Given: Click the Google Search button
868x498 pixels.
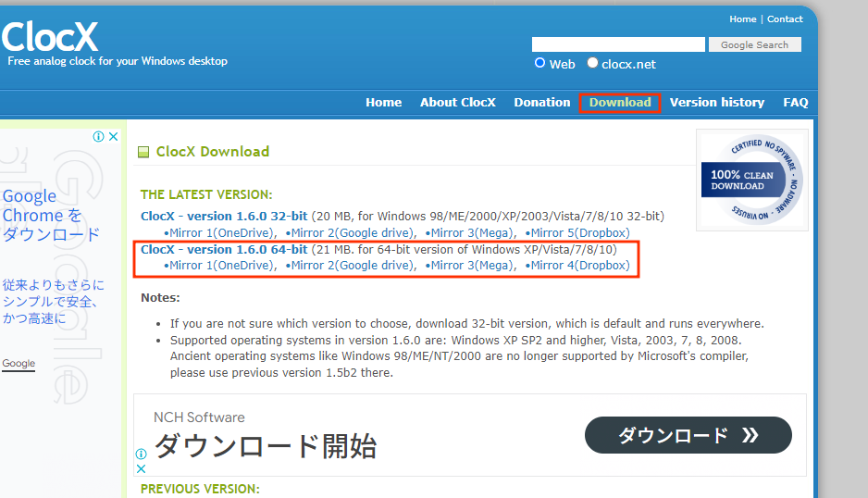Looking at the screenshot, I should tap(754, 44).
